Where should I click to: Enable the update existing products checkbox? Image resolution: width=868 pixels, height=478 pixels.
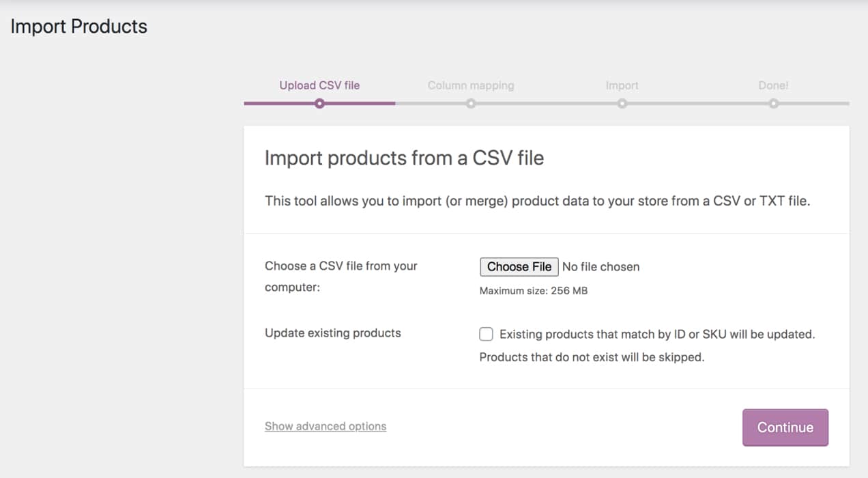[486, 334]
